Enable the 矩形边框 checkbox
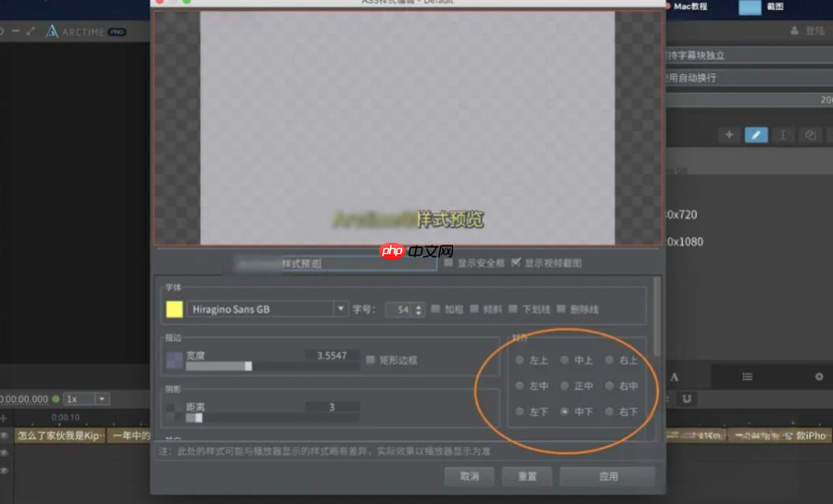 pos(371,359)
